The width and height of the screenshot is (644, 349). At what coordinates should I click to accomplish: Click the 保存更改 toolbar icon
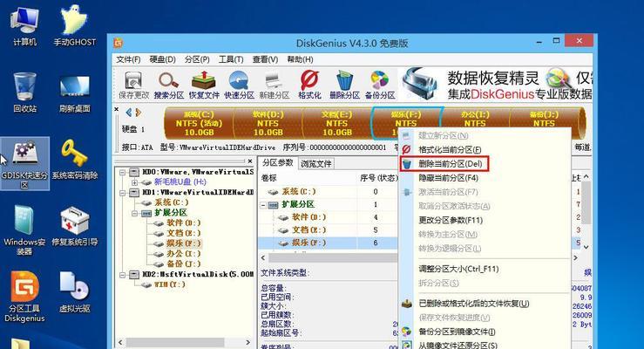pyautogui.click(x=133, y=86)
